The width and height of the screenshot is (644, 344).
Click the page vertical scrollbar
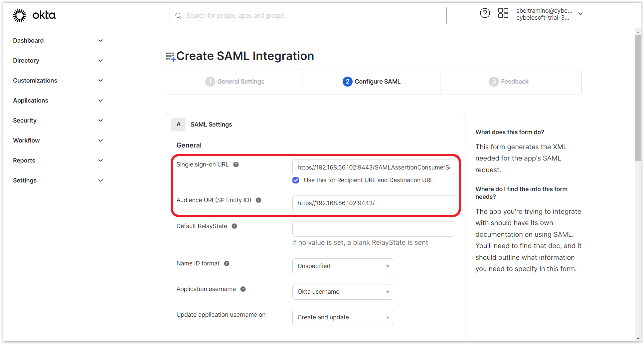click(x=638, y=98)
